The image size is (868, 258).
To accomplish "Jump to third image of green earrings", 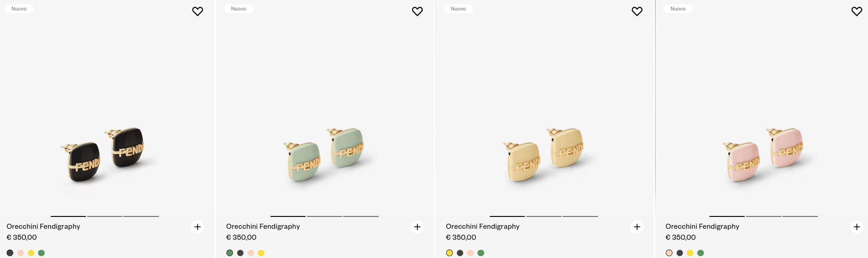I will 361,216.
